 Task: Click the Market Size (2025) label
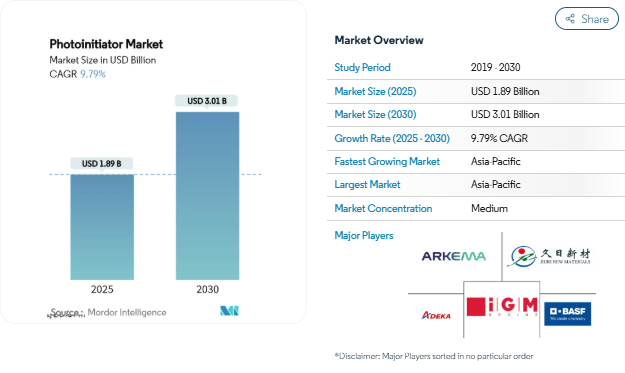[x=375, y=91]
